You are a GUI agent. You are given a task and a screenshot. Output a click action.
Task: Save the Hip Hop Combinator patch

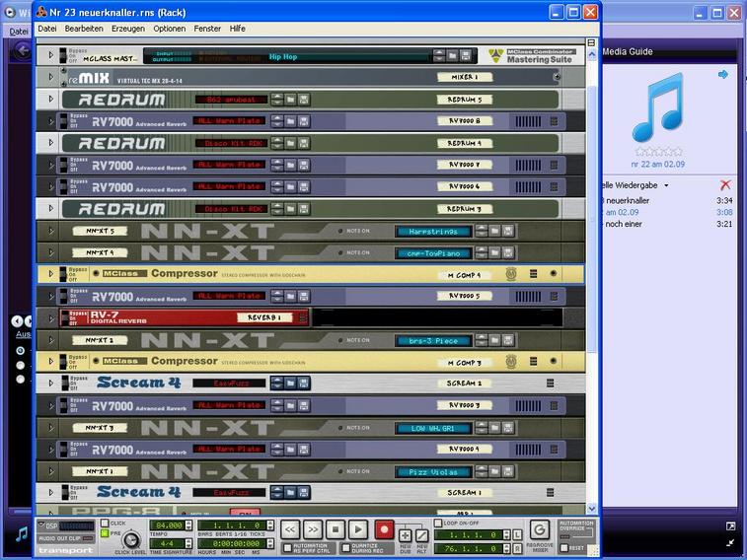click(x=466, y=56)
